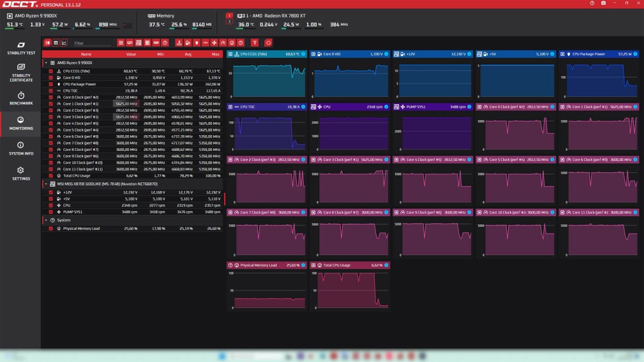The image size is (644, 362).
Task: Collapse the System sensor group
Action: (46, 220)
